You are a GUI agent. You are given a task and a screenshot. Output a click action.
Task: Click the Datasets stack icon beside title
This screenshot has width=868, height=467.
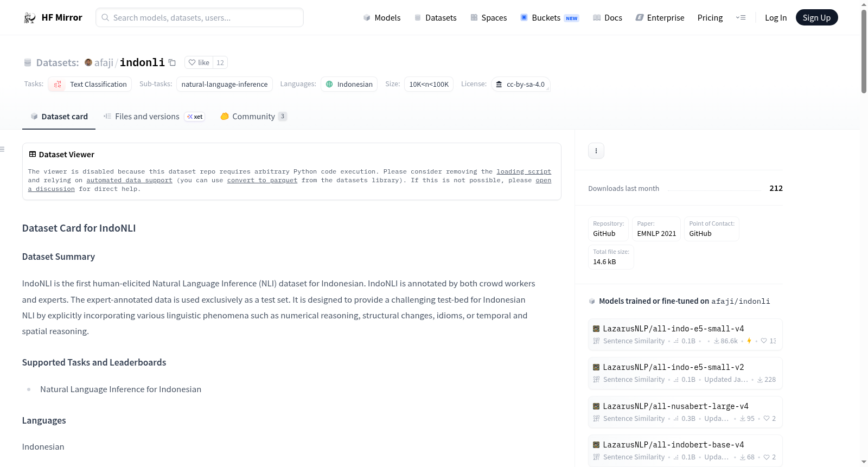(x=28, y=63)
